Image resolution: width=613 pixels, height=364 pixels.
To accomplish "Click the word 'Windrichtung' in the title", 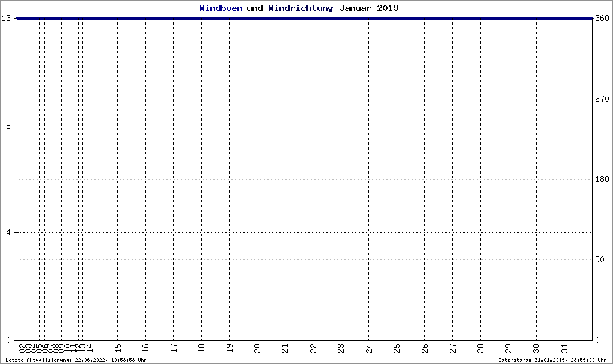I will tap(300, 8).
